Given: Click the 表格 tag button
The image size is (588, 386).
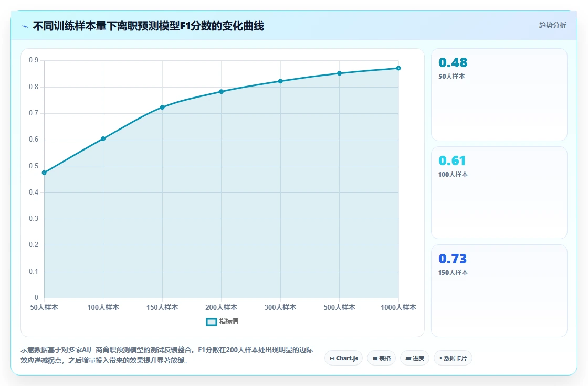Looking at the screenshot, I should [381, 358].
